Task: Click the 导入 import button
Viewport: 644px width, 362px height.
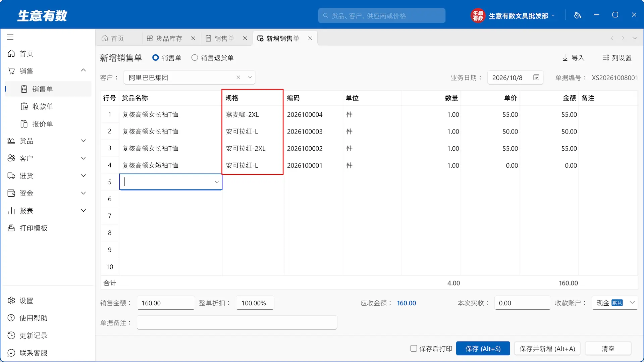Action: click(573, 58)
